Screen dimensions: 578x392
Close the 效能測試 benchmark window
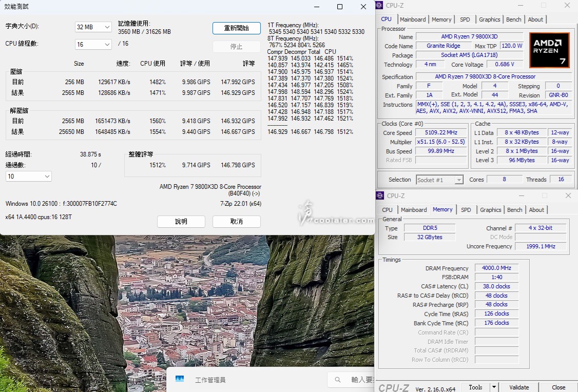click(x=363, y=7)
